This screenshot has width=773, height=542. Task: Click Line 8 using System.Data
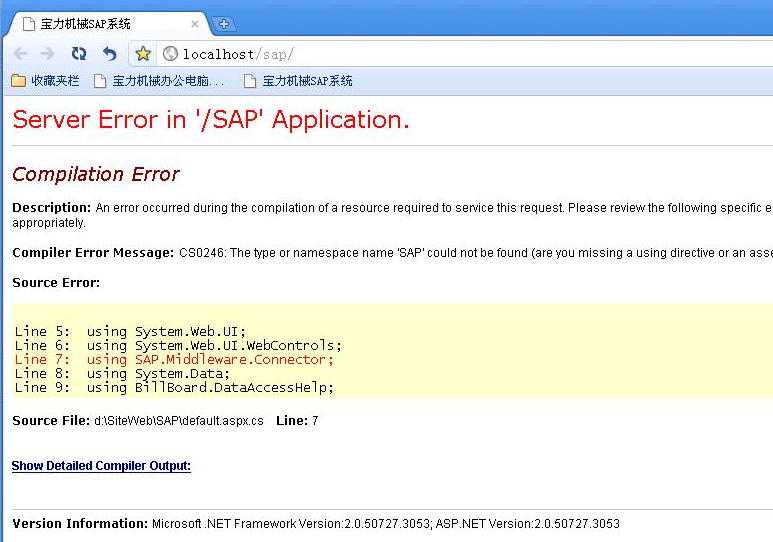pos(122,373)
